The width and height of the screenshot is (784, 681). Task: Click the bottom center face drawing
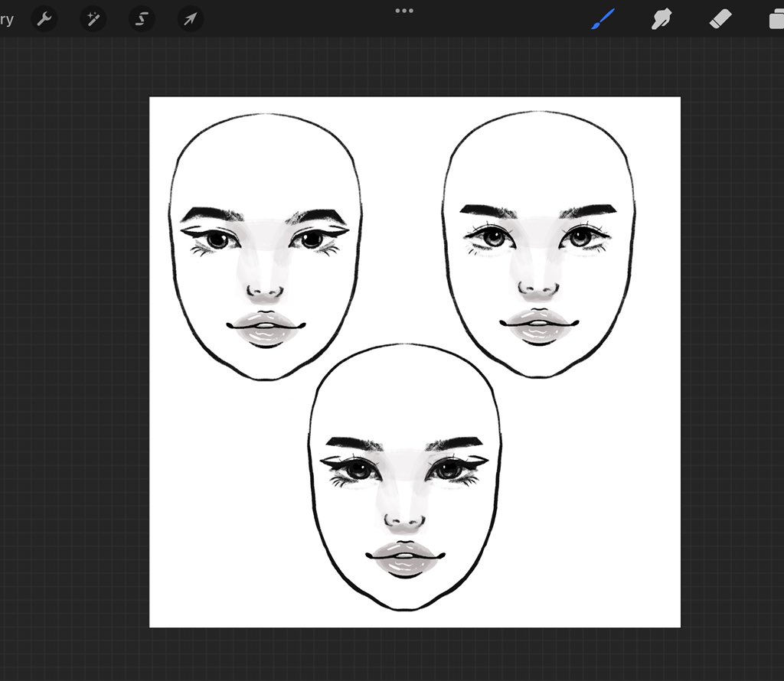[x=404, y=477]
